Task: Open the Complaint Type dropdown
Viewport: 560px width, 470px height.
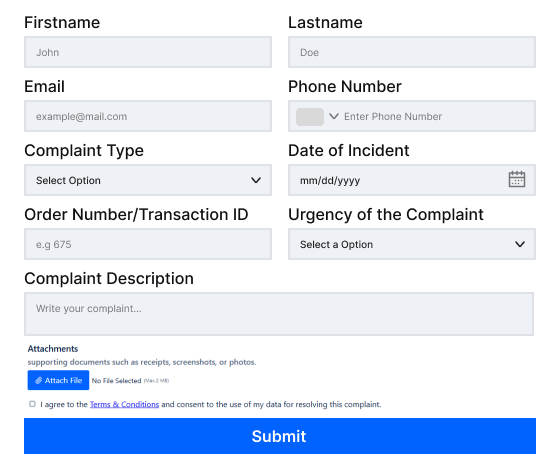Action: pos(148,180)
